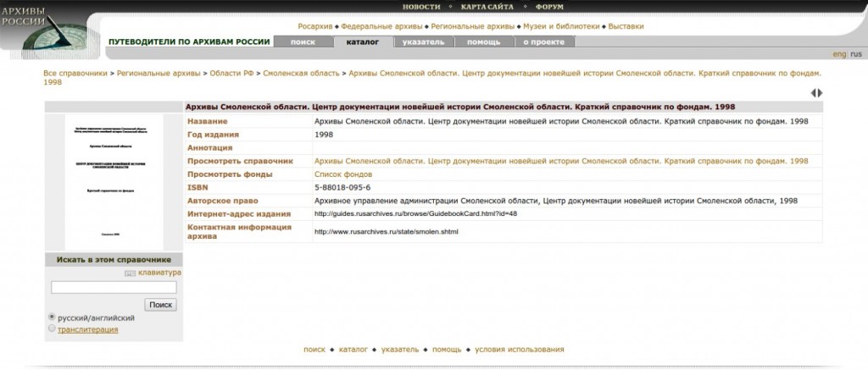Screen dimensions: 868x370
Task: Open НОВОСТИ in top menu
Action: coord(421,7)
